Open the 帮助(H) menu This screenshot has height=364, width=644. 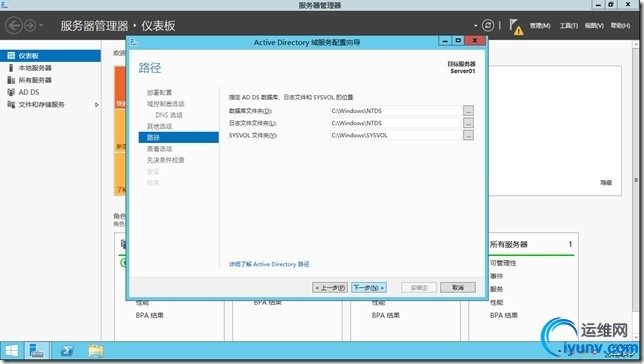[620, 25]
